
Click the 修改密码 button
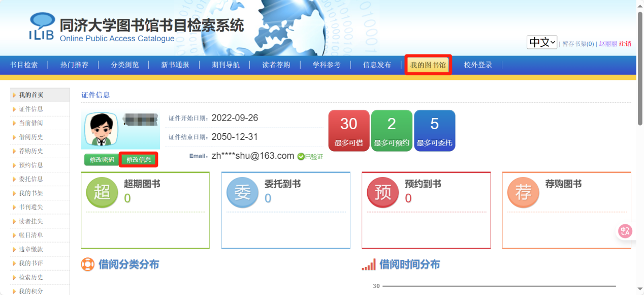[102, 160]
